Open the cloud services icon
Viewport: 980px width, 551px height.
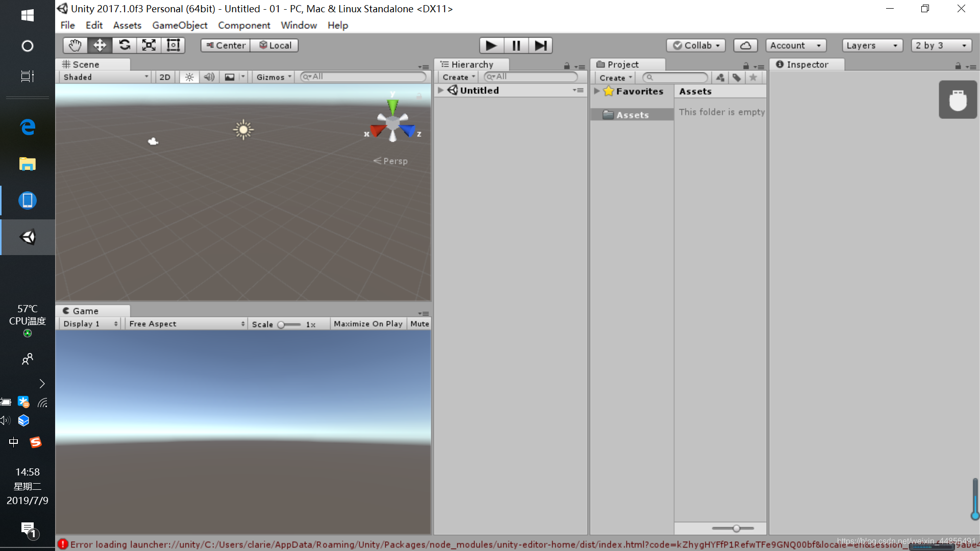click(x=745, y=45)
